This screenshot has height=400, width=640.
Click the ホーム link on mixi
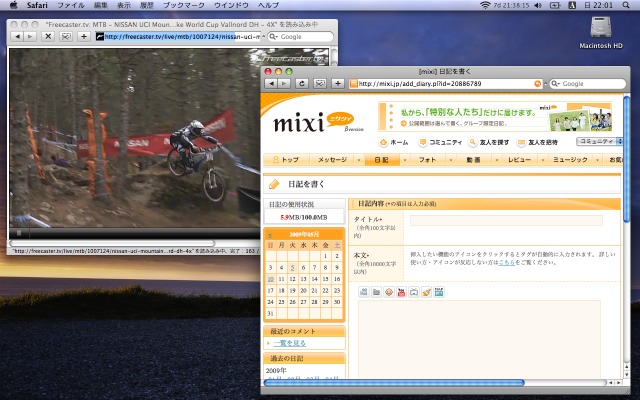tap(394, 142)
